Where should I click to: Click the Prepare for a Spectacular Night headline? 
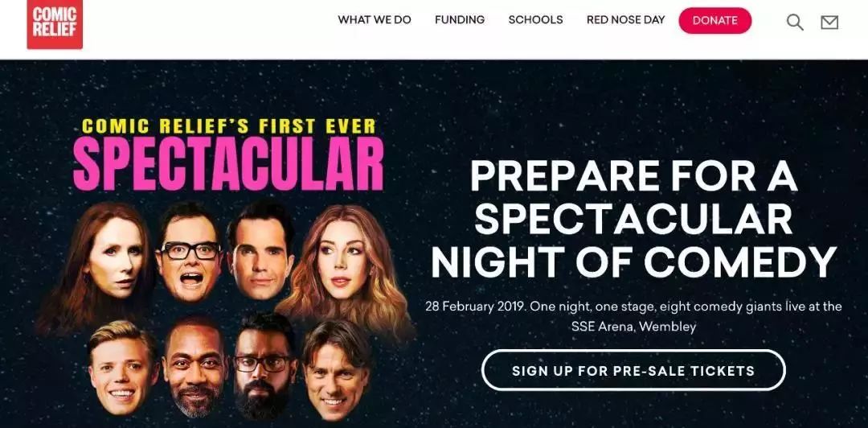click(x=633, y=220)
